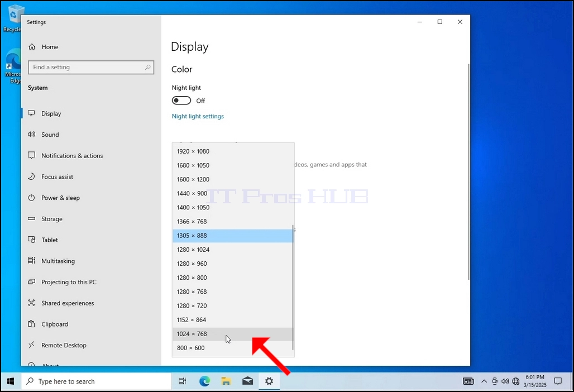Click the resolution list scrollbar
The image size is (574, 392).
tap(293, 288)
